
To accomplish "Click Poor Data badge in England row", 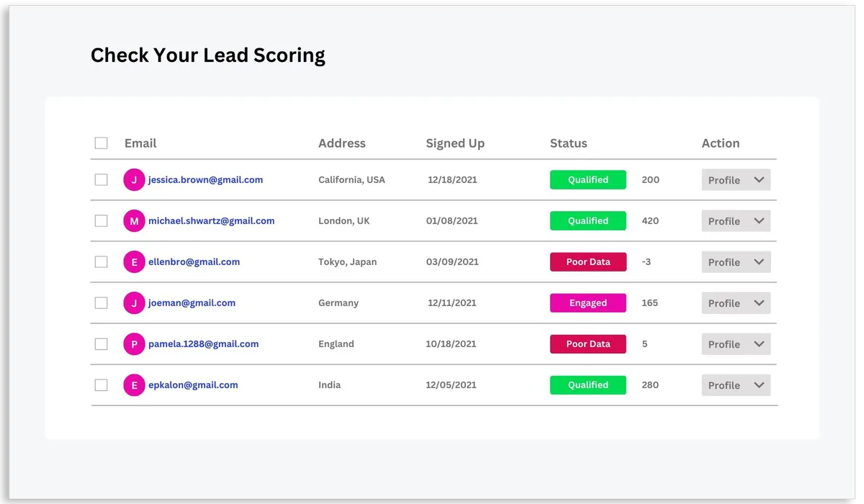I will (588, 344).
